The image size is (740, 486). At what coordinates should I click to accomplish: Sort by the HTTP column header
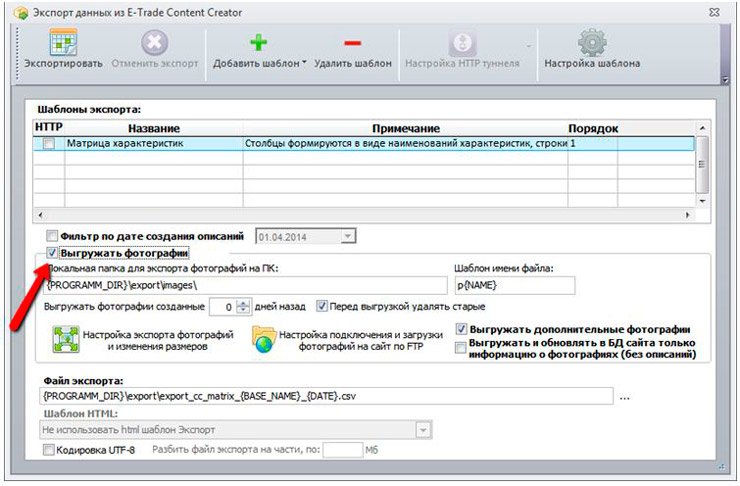(x=49, y=127)
